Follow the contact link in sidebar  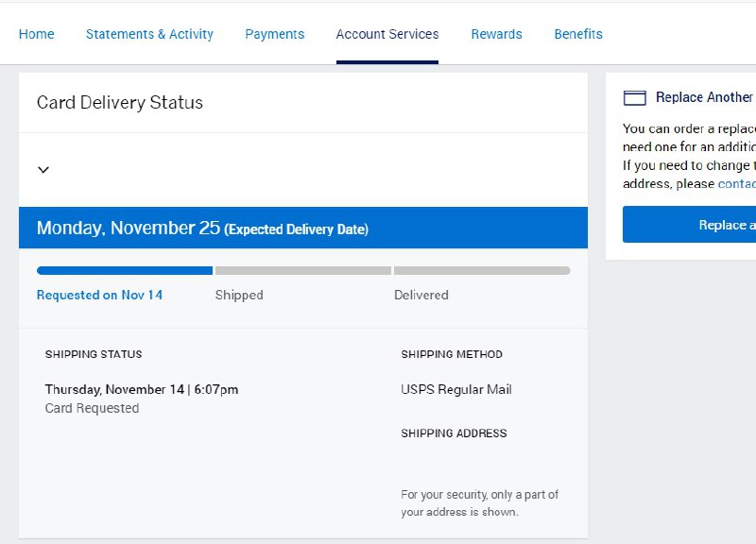point(736,183)
